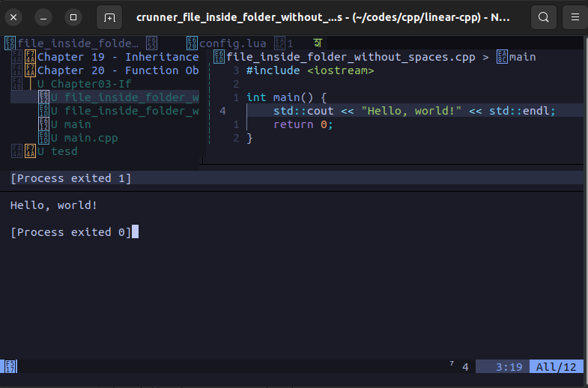Click breadcrumb file_inside_folder_without_spaces.cpp

(x=351, y=57)
